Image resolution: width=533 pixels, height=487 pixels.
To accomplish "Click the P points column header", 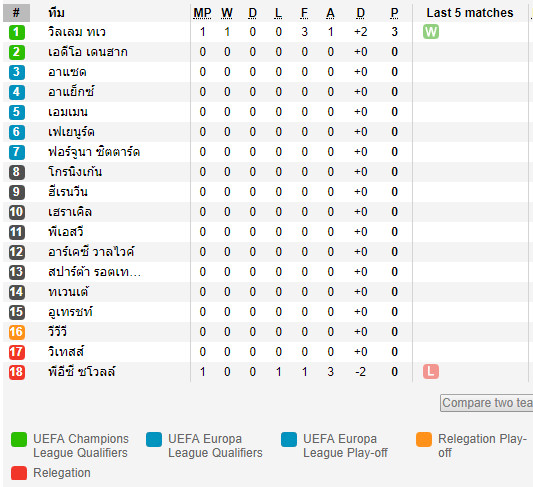I will [394, 13].
